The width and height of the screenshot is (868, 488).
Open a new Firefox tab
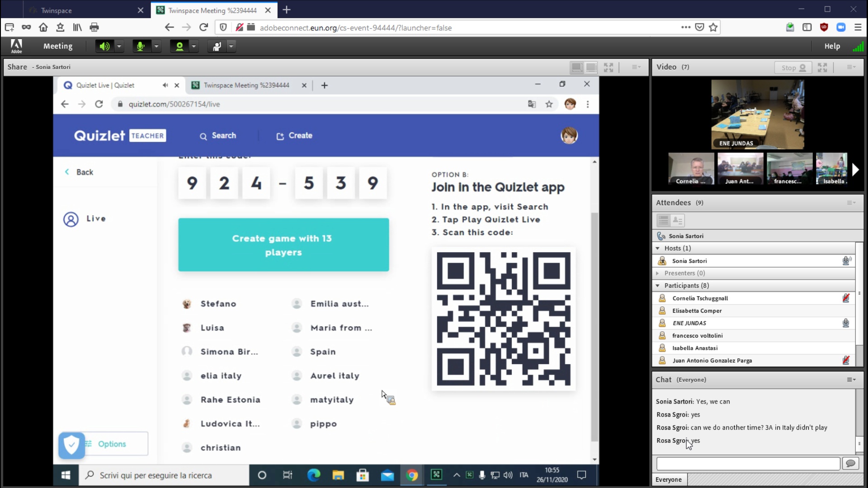pyautogui.click(x=287, y=10)
